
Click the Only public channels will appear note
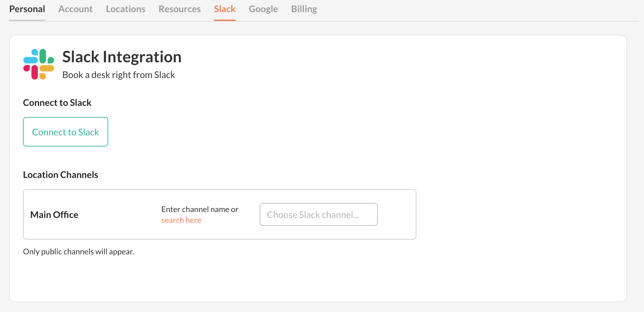78,252
